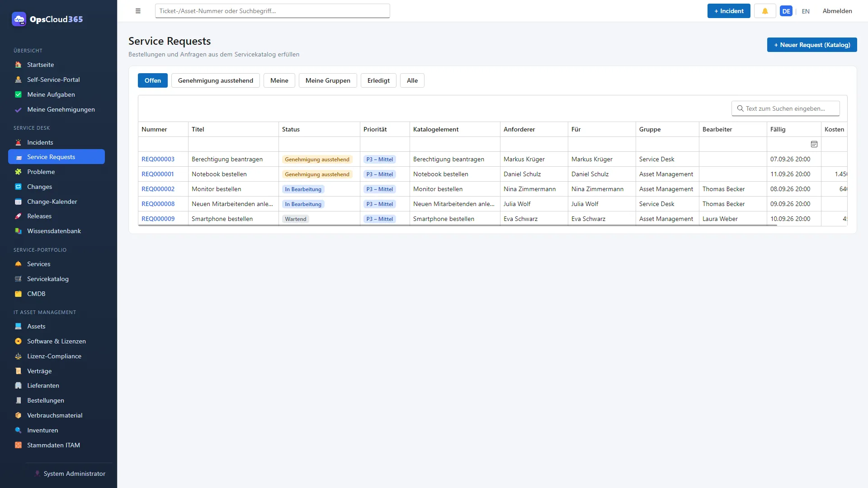Click the Probleme puzzle icon
This screenshot has height=488, width=868.
[x=18, y=172]
